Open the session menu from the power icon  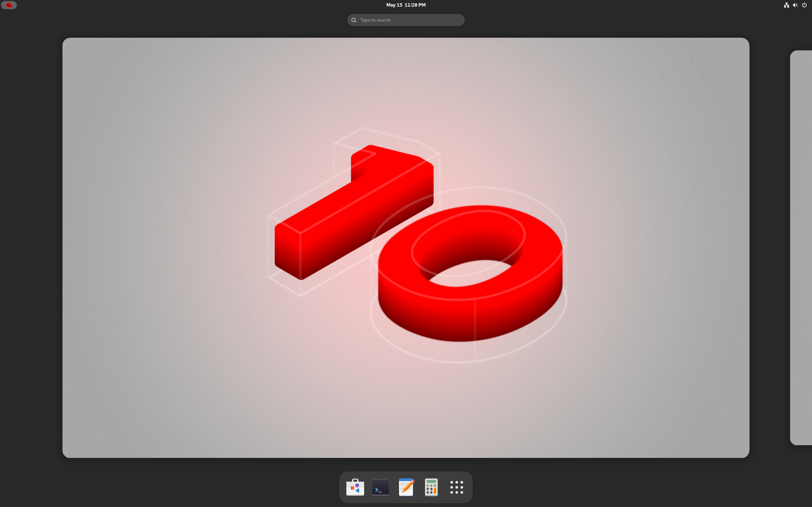(x=804, y=5)
